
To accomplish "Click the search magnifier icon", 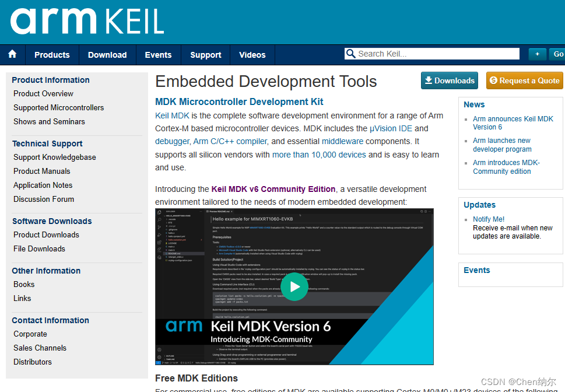I will [350, 54].
